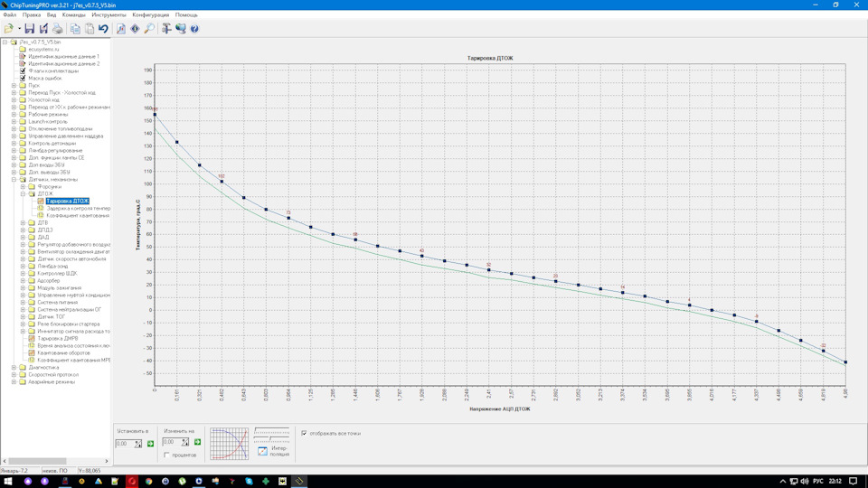Image resolution: width=868 pixels, height=488 pixels.
Task: Apply the 'Установить в' value with green arrow
Action: point(150,443)
